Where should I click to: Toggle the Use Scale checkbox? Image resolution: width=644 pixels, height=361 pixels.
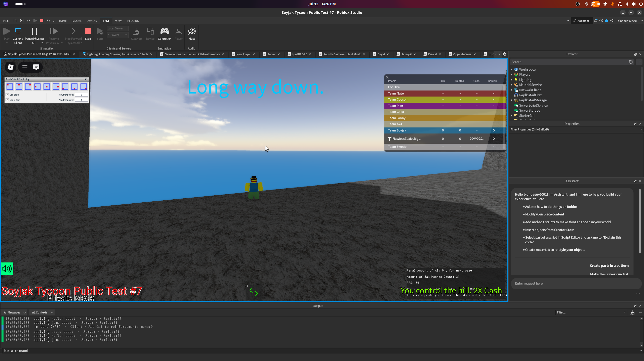[x=7, y=95]
